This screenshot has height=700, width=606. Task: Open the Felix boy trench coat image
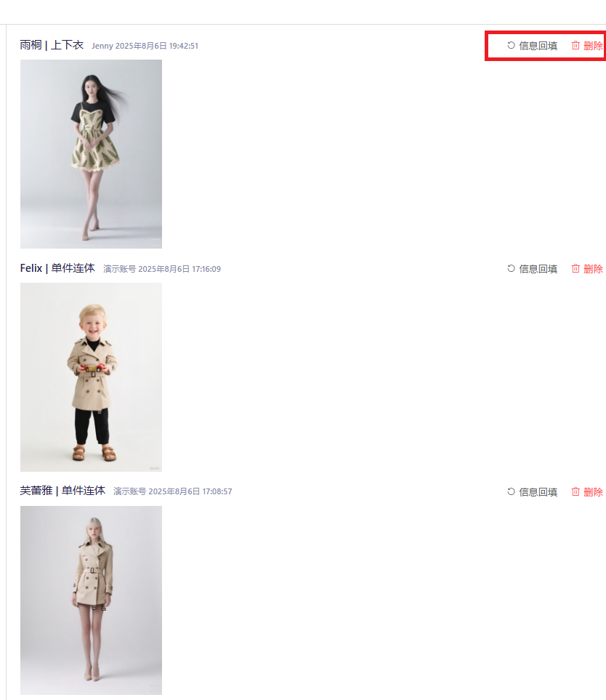(91, 377)
